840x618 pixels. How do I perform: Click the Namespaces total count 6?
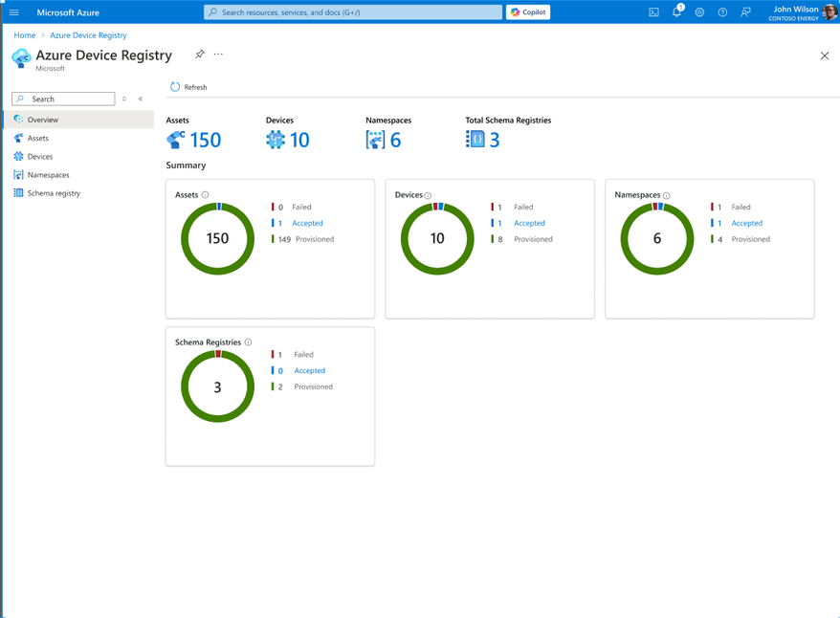(395, 141)
